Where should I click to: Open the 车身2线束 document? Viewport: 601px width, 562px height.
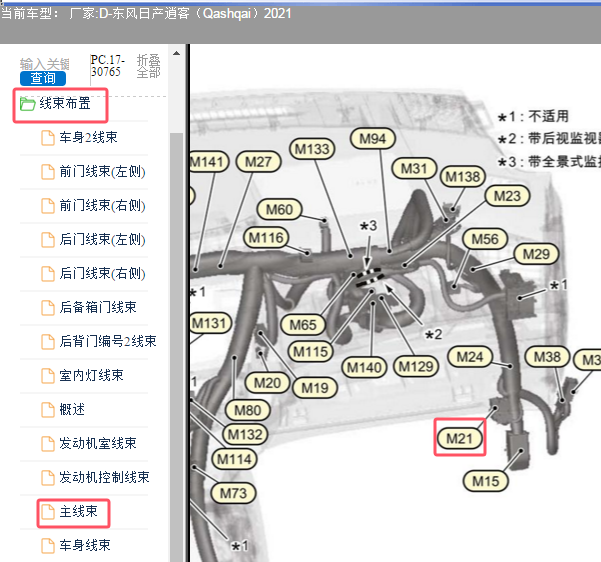coord(88,137)
